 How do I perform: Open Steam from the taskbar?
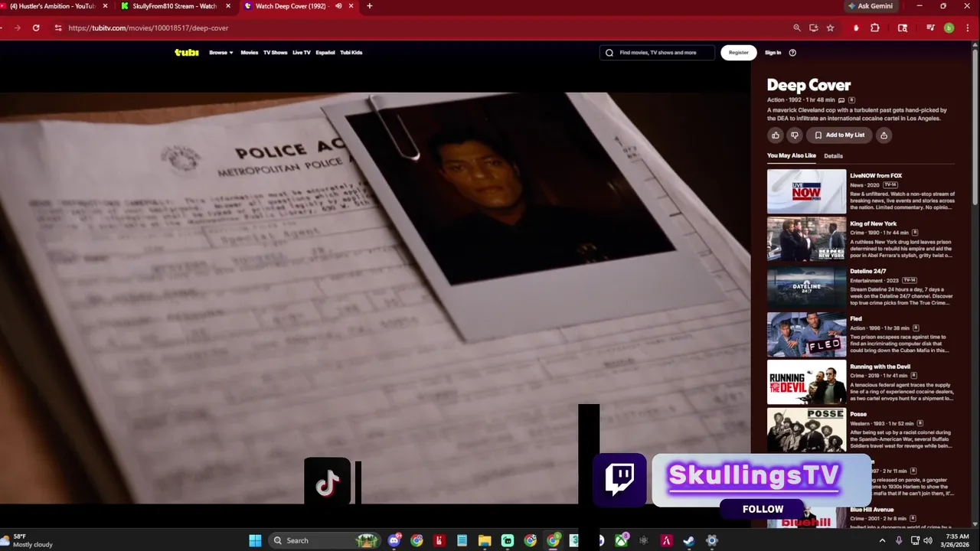689,540
